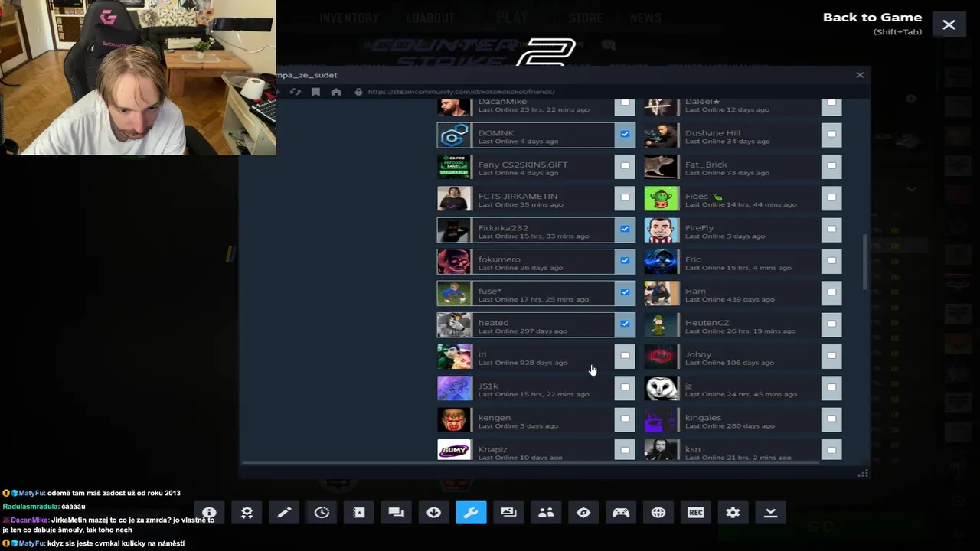The height and width of the screenshot is (551, 980).
Task: Click the mpa_ze_sudet window title
Action: tap(307, 75)
